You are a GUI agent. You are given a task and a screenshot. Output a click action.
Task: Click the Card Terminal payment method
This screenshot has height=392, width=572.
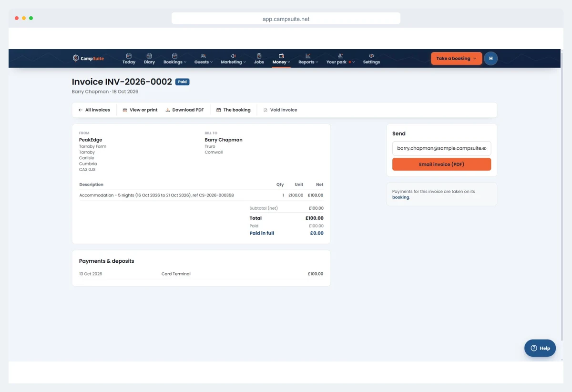point(176,274)
